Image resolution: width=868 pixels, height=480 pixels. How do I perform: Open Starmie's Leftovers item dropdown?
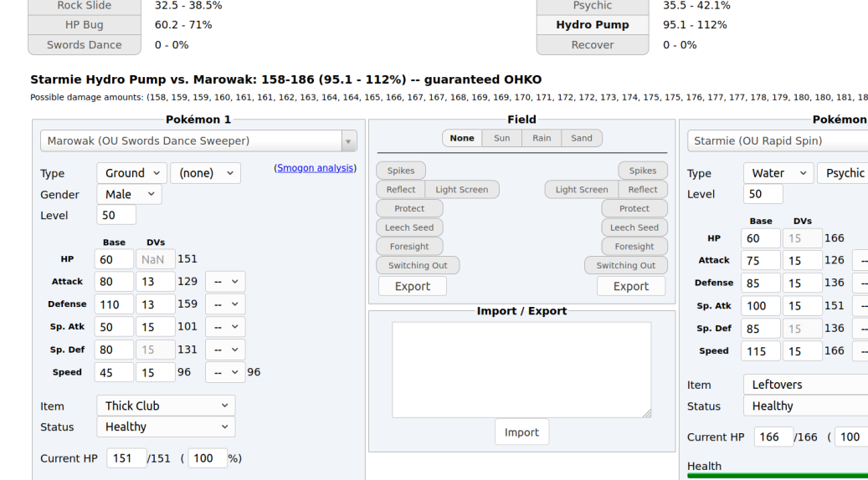point(805,385)
